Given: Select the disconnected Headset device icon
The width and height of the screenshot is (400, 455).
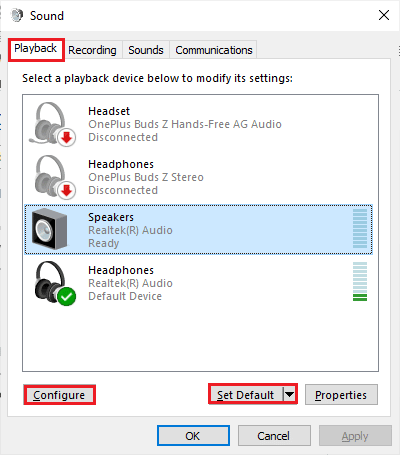Looking at the screenshot, I should coord(53,124).
